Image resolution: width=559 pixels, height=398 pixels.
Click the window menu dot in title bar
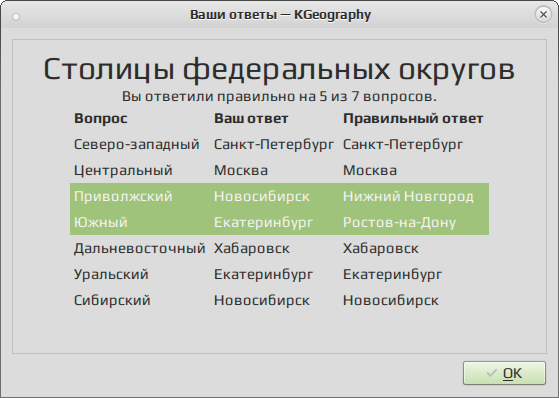click(16, 17)
